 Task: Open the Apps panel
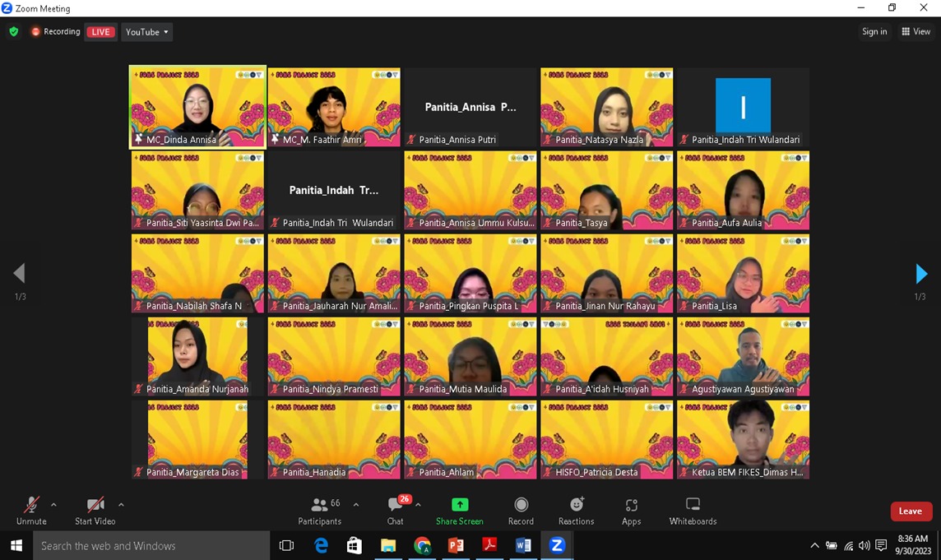pyautogui.click(x=631, y=511)
